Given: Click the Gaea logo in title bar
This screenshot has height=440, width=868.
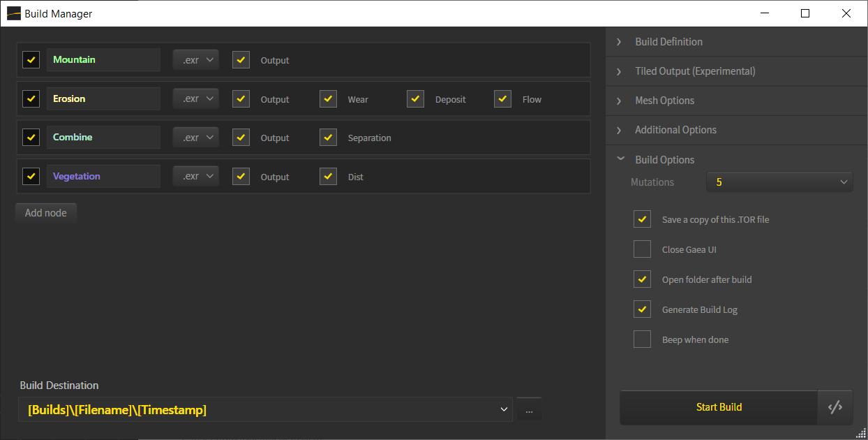Looking at the screenshot, I should coord(13,13).
